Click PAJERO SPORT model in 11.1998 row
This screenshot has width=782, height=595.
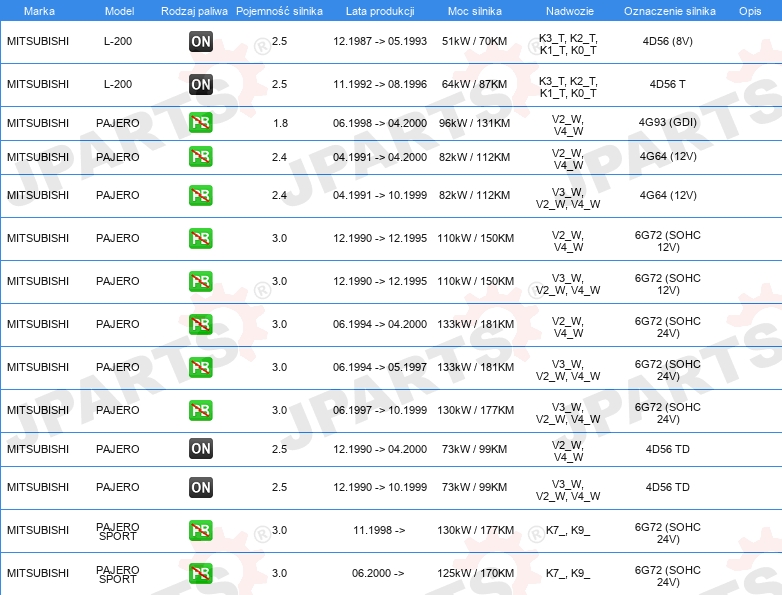118,532
